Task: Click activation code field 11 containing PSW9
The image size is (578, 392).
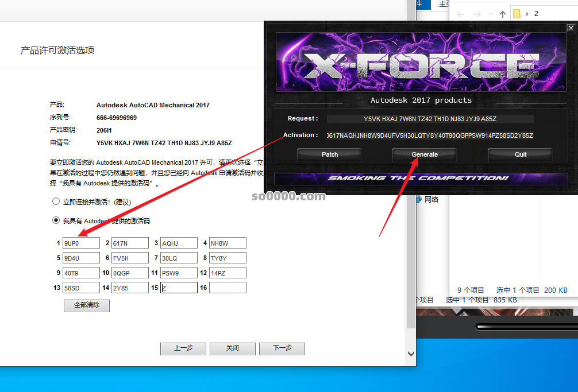Action: coord(179,273)
